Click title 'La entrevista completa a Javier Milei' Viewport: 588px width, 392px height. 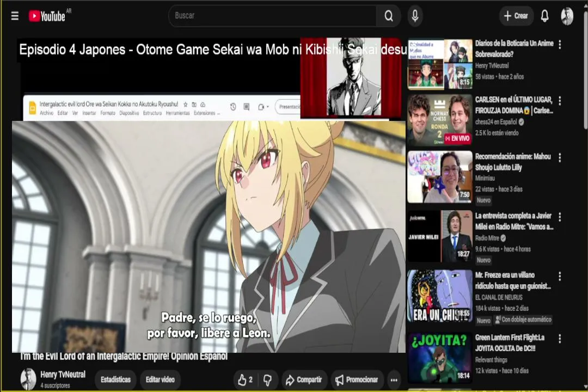tap(514, 221)
